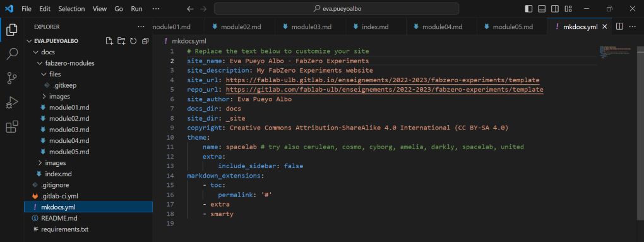Collapse all folders in Explorer
Screen dimensions: 644x242
pos(145,40)
